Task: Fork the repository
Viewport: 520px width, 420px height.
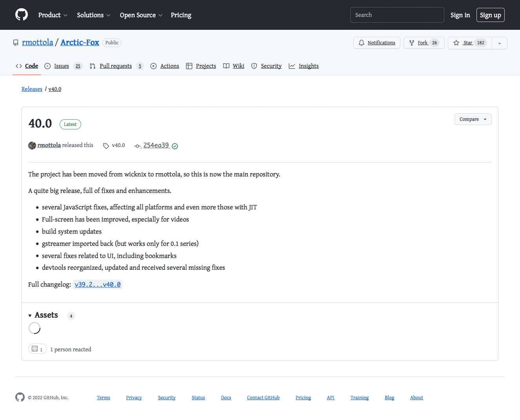Action: (424, 43)
